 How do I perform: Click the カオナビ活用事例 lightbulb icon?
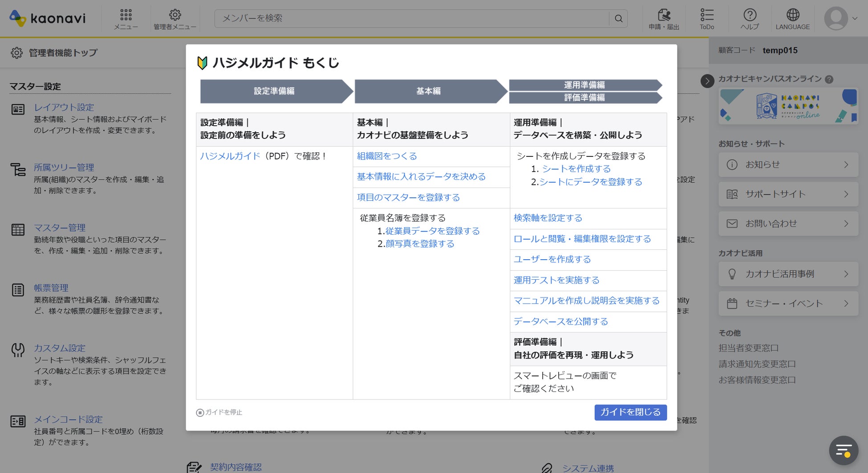click(732, 274)
